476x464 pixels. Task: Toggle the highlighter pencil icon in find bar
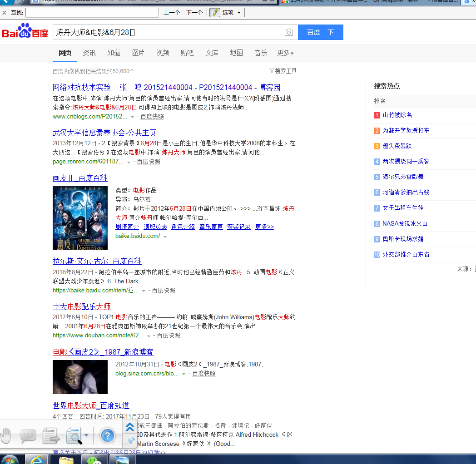coord(215,13)
